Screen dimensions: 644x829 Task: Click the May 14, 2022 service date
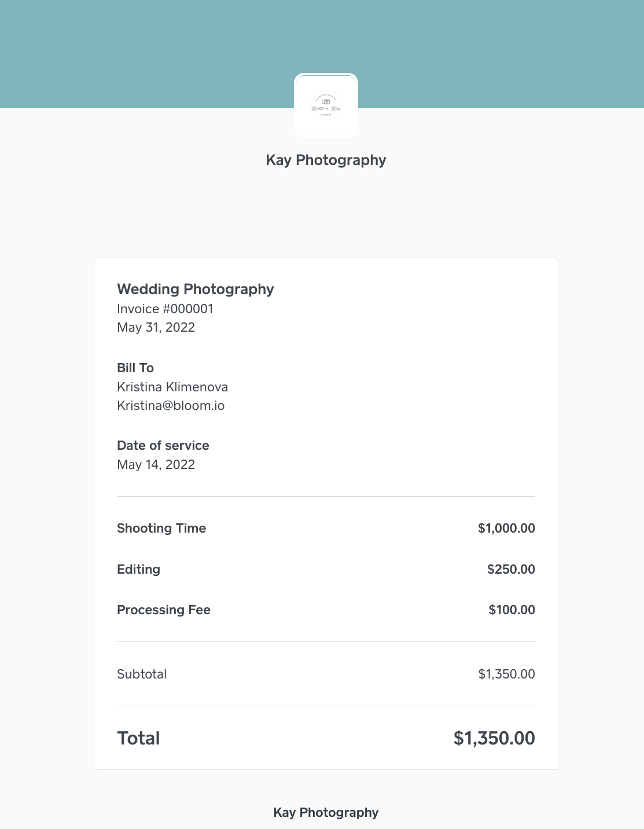pos(156,464)
